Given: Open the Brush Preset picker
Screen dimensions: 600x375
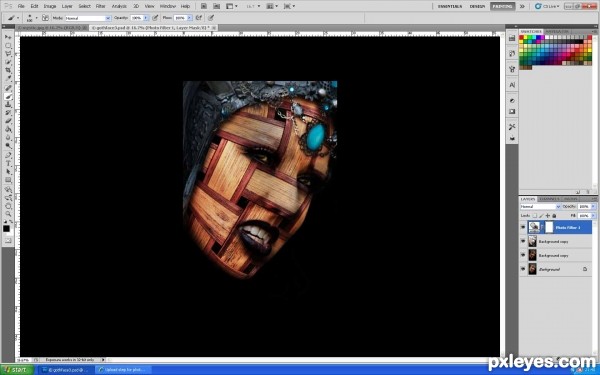Looking at the screenshot, I should click(x=32, y=18).
